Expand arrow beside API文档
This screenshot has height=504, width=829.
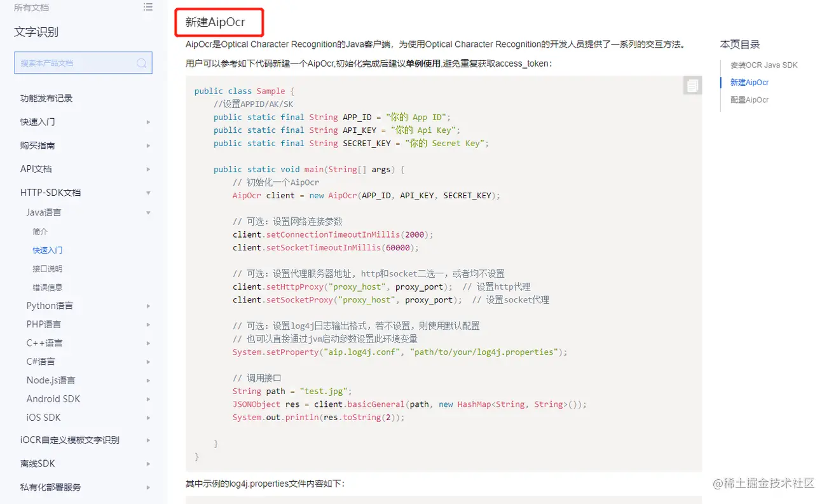(148, 169)
